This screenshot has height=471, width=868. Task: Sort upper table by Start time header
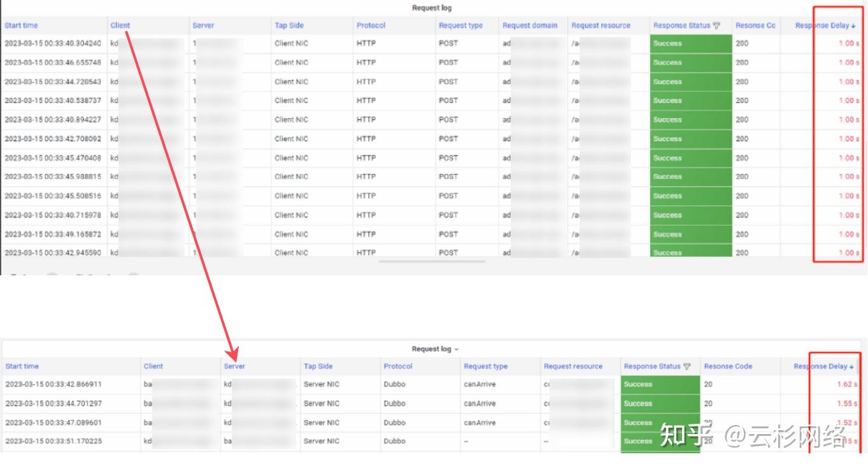[21, 25]
